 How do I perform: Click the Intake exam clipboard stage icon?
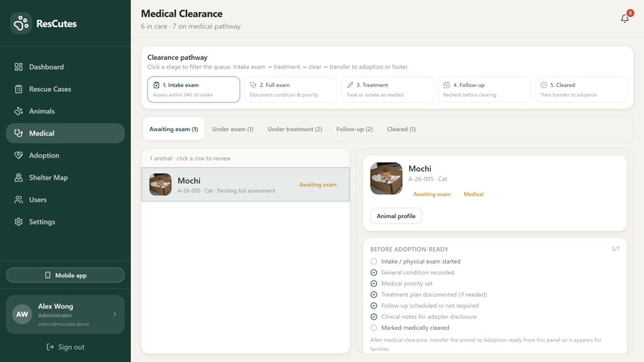tap(156, 85)
